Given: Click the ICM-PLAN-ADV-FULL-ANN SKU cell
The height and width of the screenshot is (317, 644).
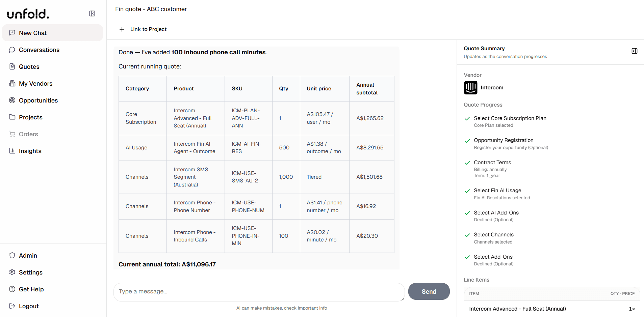Looking at the screenshot, I should pyautogui.click(x=248, y=118).
